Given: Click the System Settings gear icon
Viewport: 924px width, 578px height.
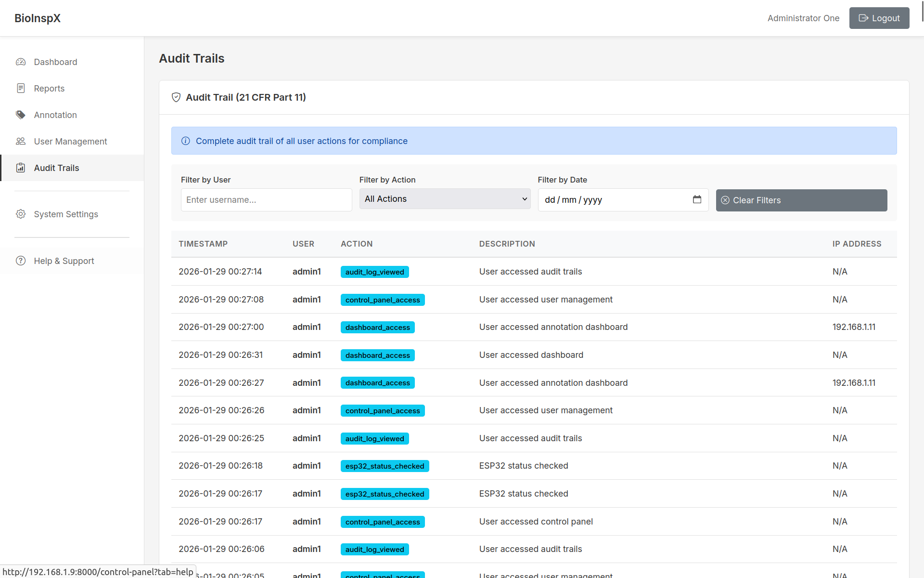Looking at the screenshot, I should (x=21, y=214).
